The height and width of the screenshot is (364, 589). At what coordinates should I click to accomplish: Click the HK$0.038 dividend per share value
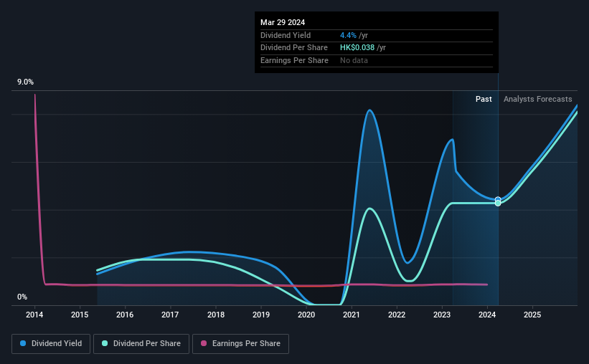click(x=357, y=48)
